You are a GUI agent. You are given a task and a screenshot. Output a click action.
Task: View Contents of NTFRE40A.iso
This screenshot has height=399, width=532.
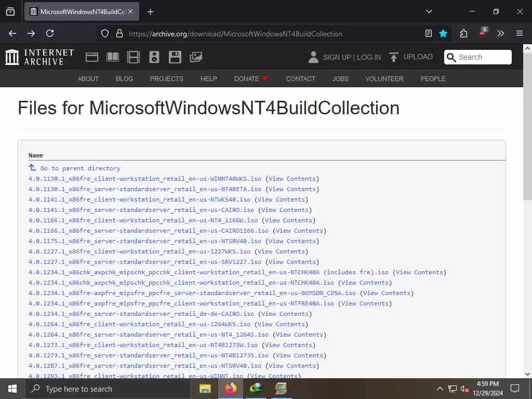365,303
